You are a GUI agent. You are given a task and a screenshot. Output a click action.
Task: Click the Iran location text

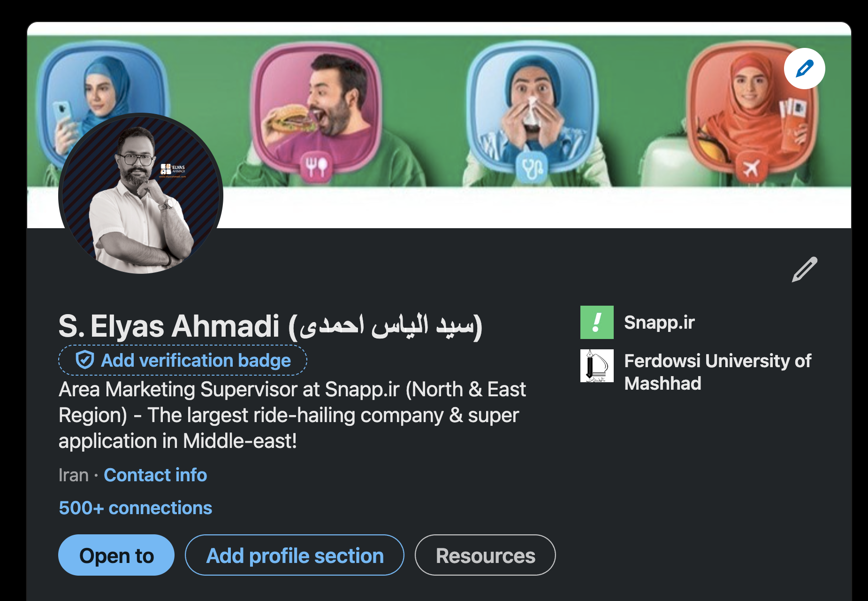pos(74,475)
